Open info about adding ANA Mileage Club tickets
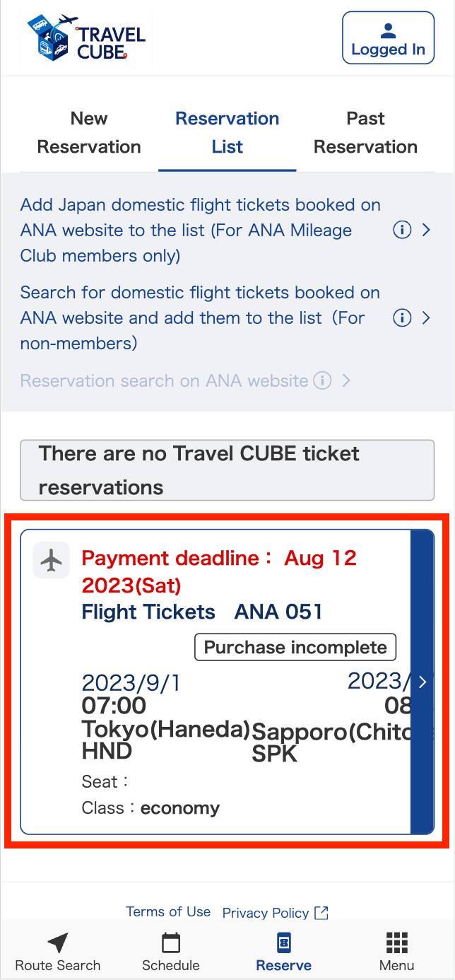 tap(403, 230)
